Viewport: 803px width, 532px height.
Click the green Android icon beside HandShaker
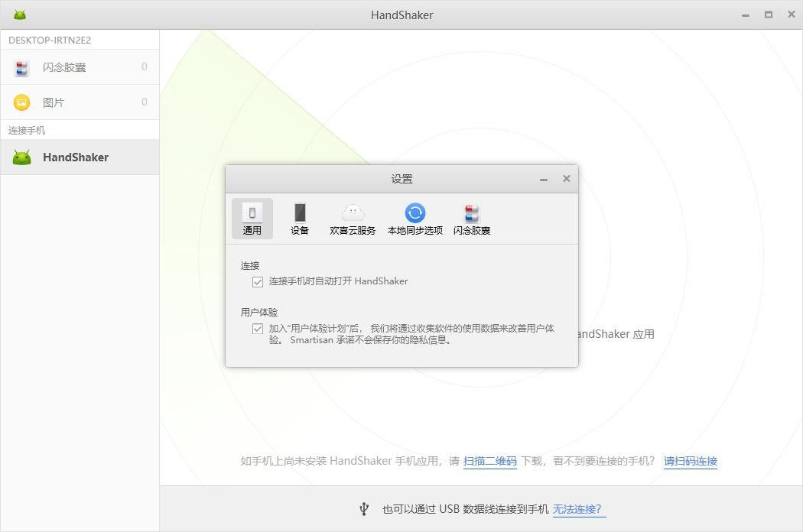(x=21, y=157)
